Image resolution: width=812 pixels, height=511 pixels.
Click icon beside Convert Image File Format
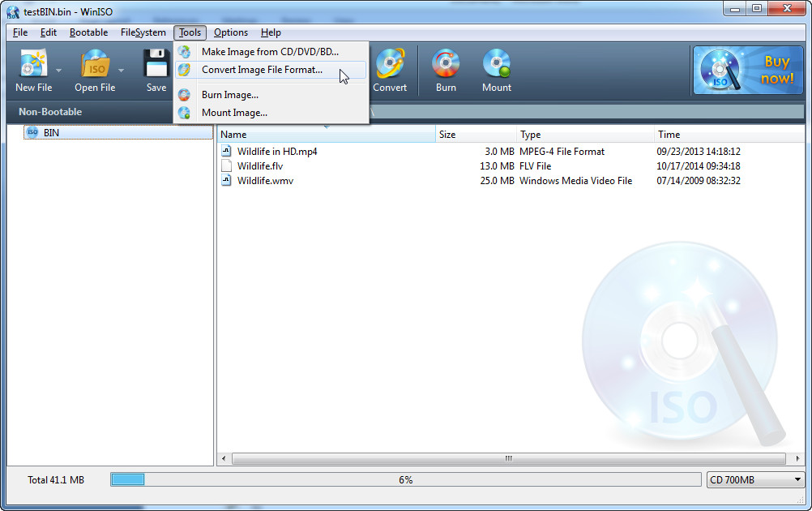point(184,70)
